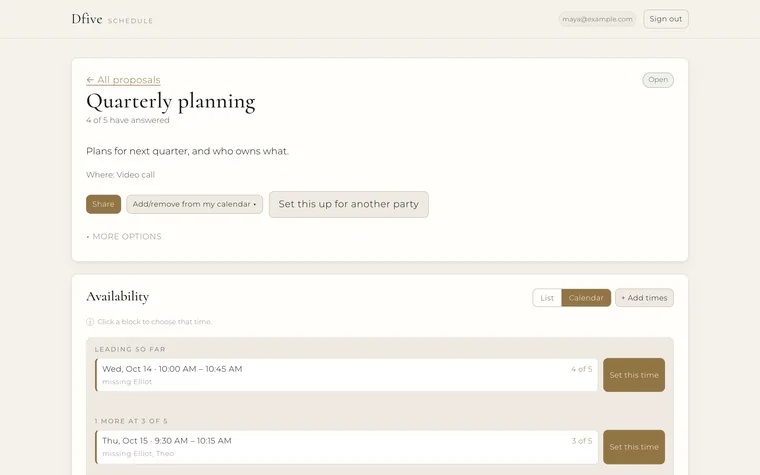Image resolution: width=760 pixels, height=475 pixels.
Task: Click the '1 more at 3 of 5' label
Action: [131, 421]
